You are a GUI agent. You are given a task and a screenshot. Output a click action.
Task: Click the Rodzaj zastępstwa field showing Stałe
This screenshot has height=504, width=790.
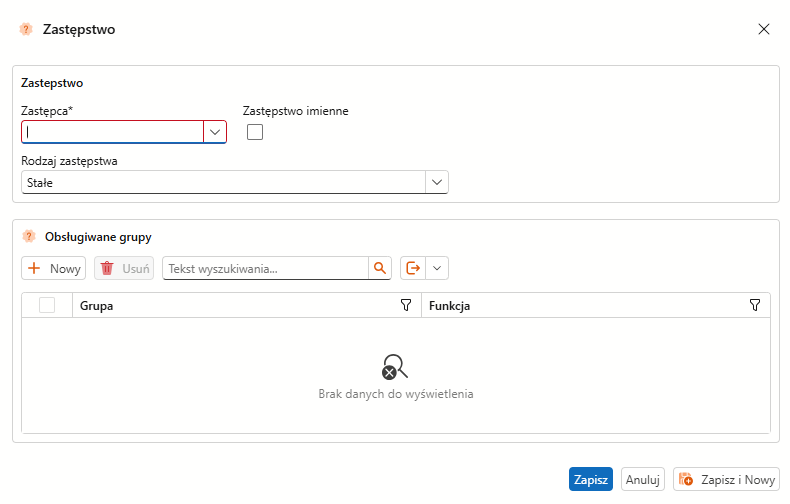click(x=224, y=182)
